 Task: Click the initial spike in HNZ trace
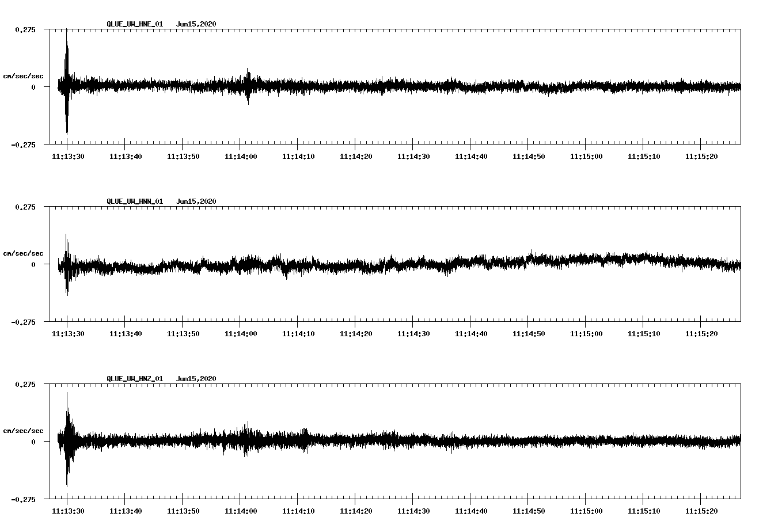coord(67,439)
